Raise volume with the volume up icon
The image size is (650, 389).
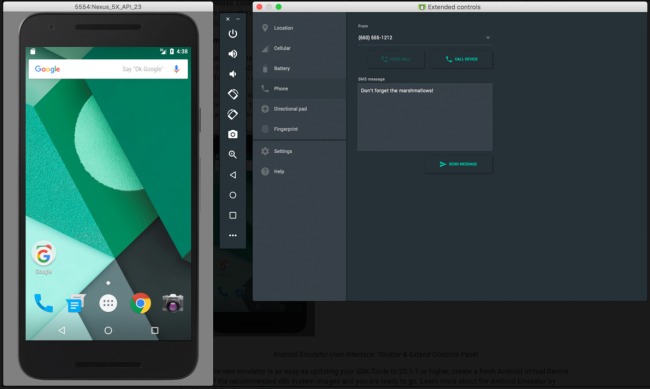pos(233,54)
